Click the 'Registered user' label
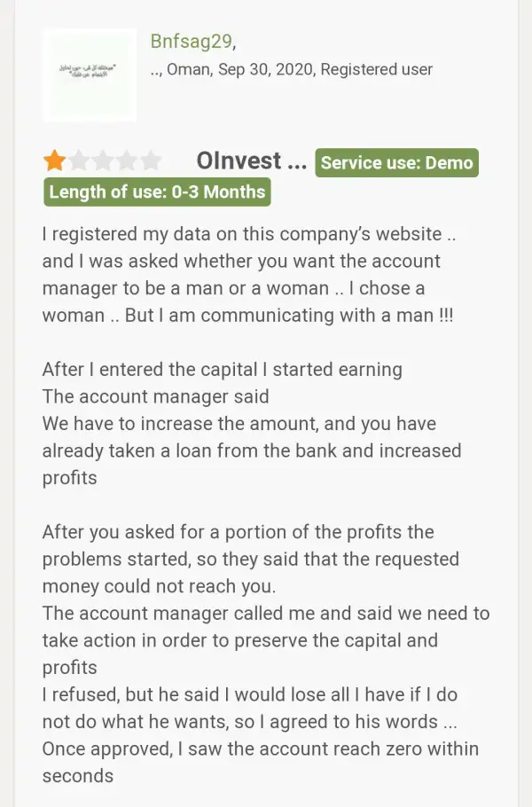Screen dimensions: 532x807 point(377,69)
